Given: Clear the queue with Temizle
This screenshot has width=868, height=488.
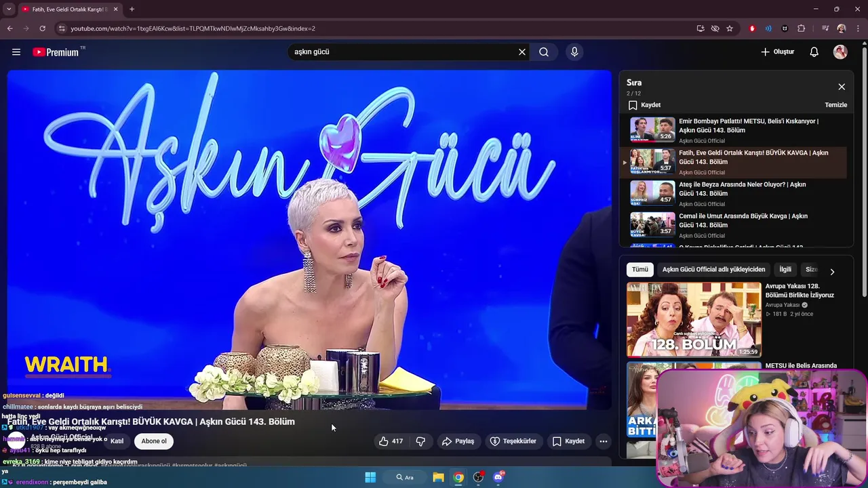Looking at the screenshot, I should point(835,105).
